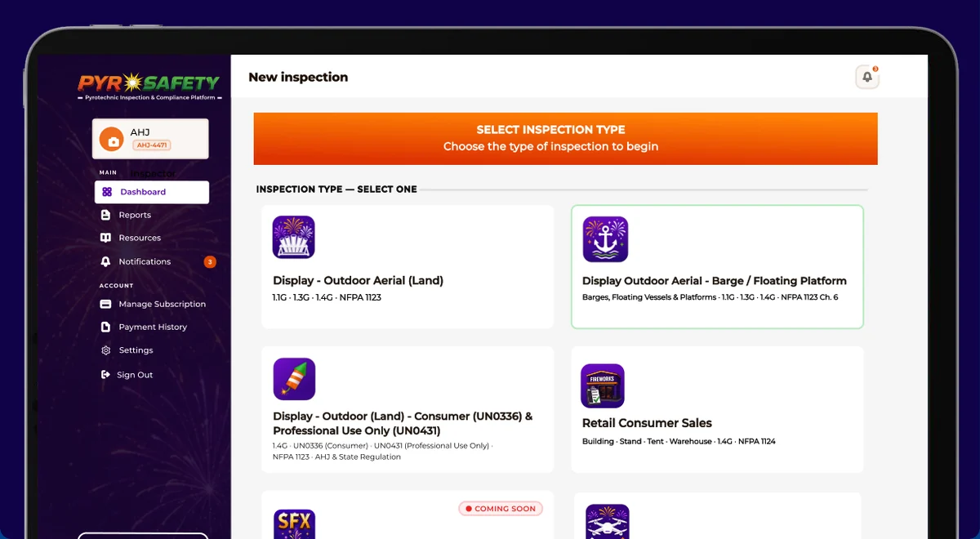Open Settings using the gear icon
This screenshot has height=539, width=980.
pos(105,350)
